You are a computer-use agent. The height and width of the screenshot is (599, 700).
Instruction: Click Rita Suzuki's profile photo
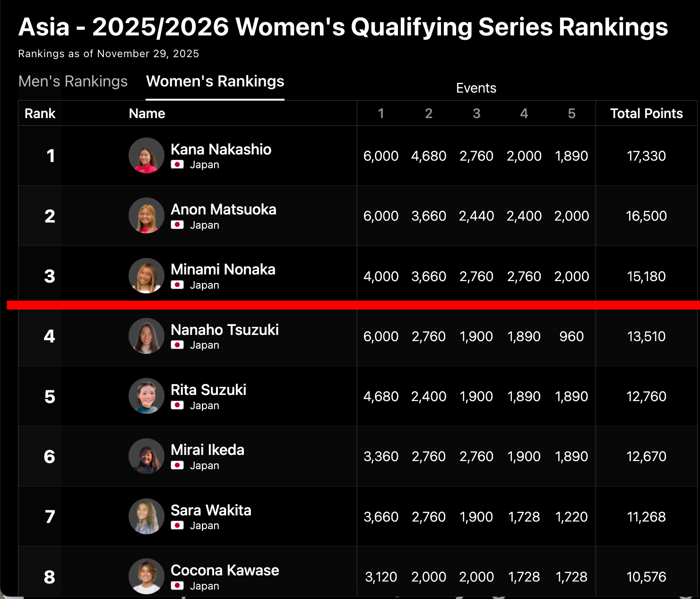pos(147,396)
